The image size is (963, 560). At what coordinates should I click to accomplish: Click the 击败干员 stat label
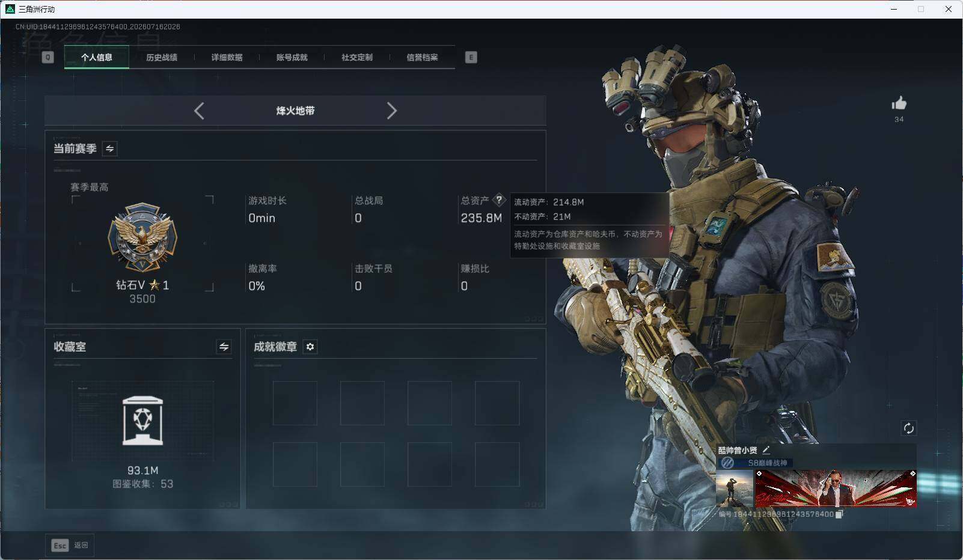pyautogui.click(x=373, y=269)
